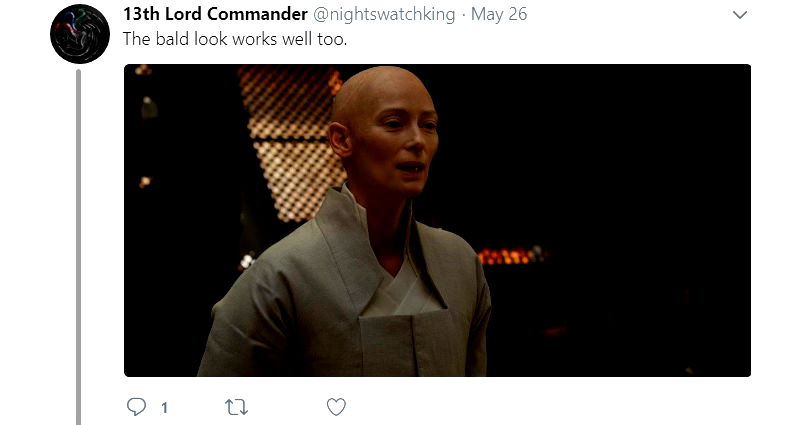The width and height of the screenshot is (800, 425).
Task: Like the tweet with the heart icon
Action: (x=336, y=407)
